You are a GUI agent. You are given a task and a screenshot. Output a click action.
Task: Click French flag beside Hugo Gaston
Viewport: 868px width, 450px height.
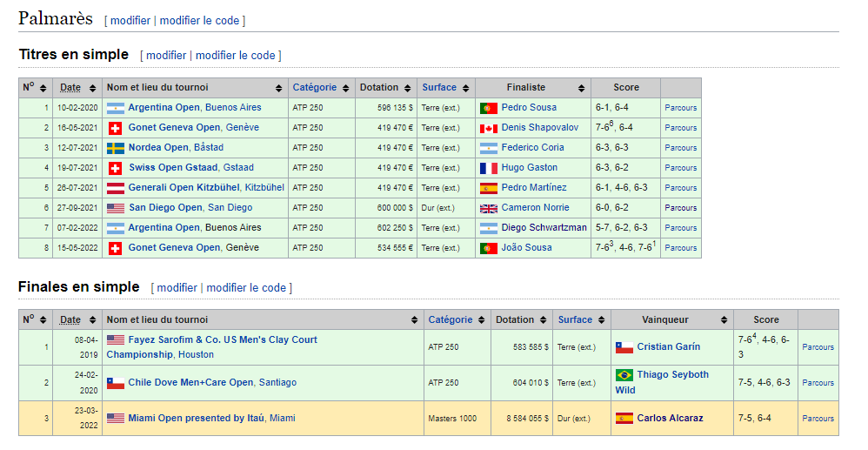coord(488,168)
